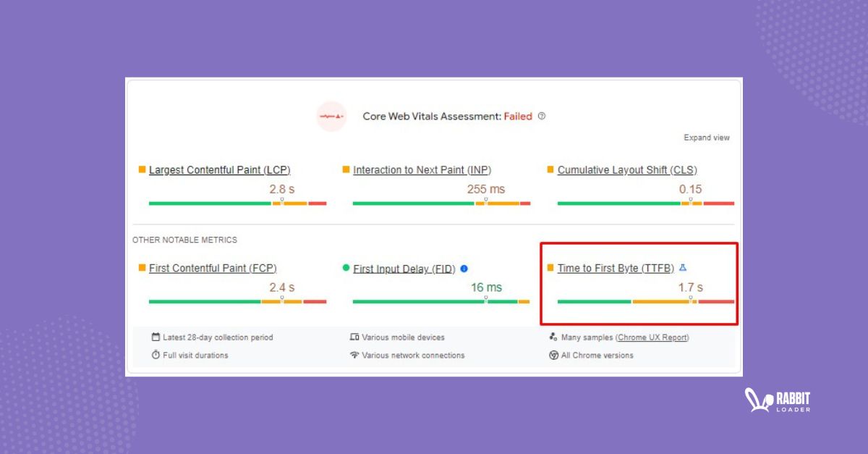Click the Rabbit Loader logo
Image resolution: width=868 pixels, height=454 pixels.
tap(778, 400)
